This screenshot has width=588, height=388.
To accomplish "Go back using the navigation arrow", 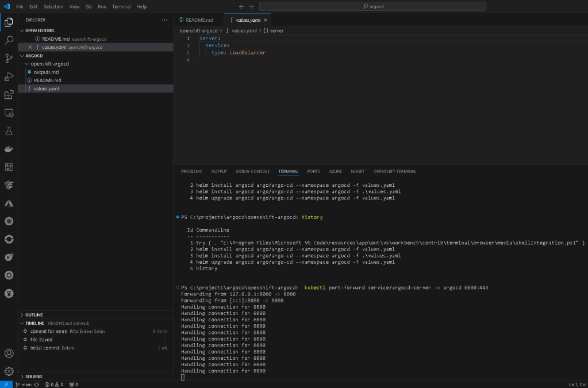I will 241,6.
